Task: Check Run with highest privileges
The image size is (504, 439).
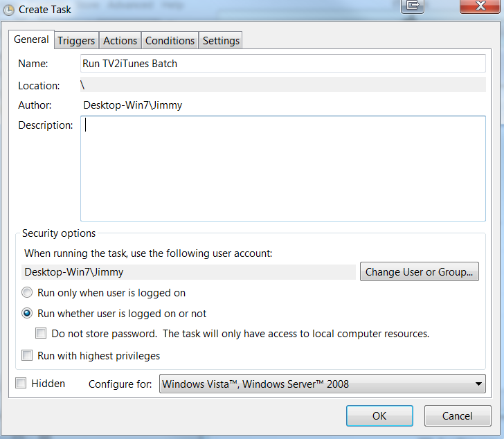Action: point(27,355)
